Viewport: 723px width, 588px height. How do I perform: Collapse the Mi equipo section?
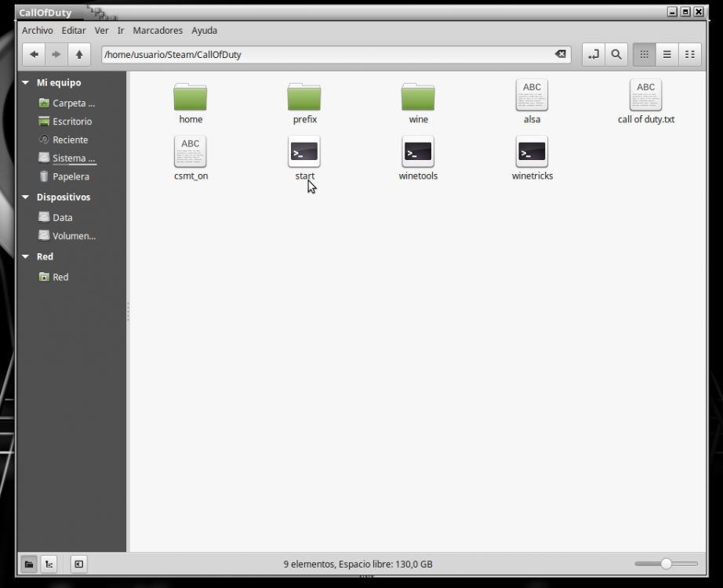[25, 82]
